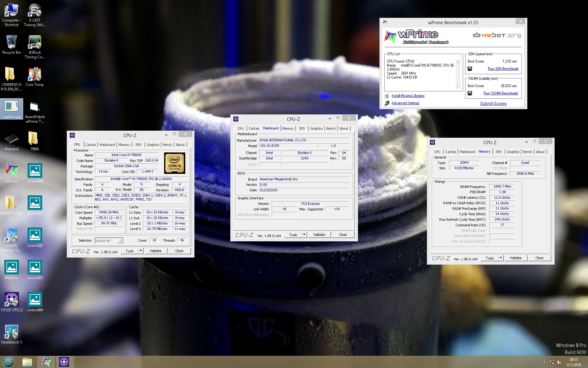Open screen000 image file icon
588x368 pixels.
point(35,173)
